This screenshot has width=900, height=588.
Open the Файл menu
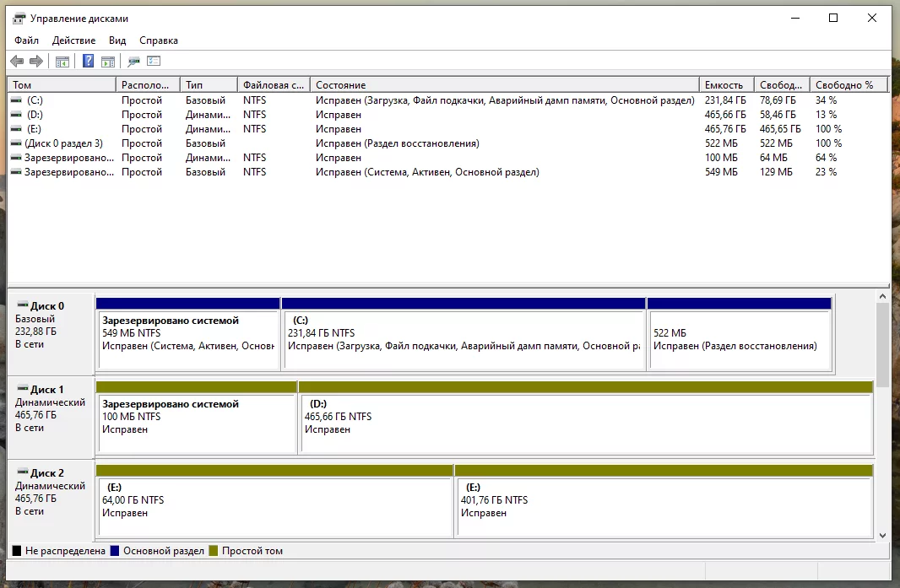(x=26, y=40)
